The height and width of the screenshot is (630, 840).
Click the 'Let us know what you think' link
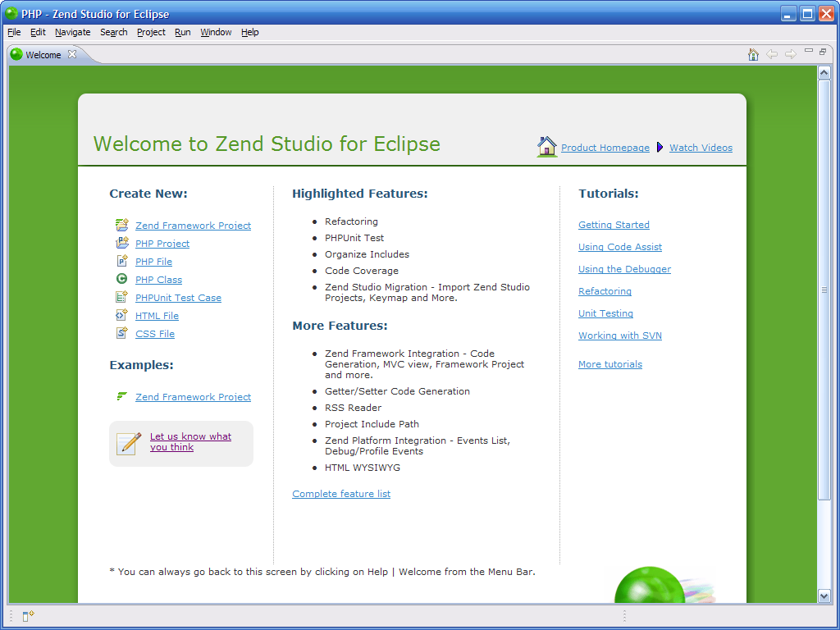tap(190, 442)
